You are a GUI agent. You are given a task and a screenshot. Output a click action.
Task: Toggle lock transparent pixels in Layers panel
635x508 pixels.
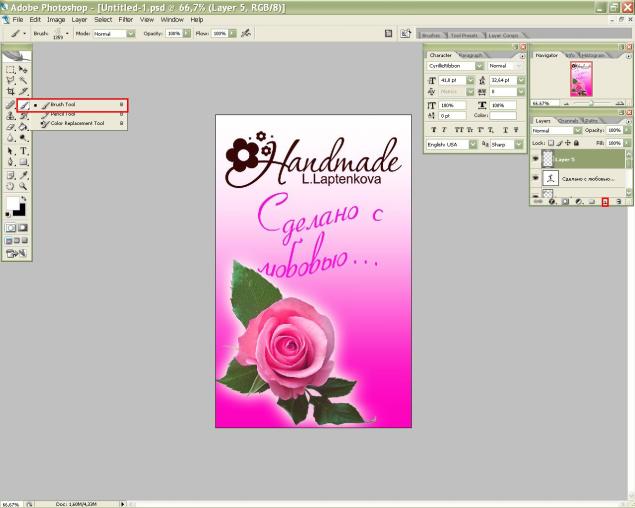551,143
